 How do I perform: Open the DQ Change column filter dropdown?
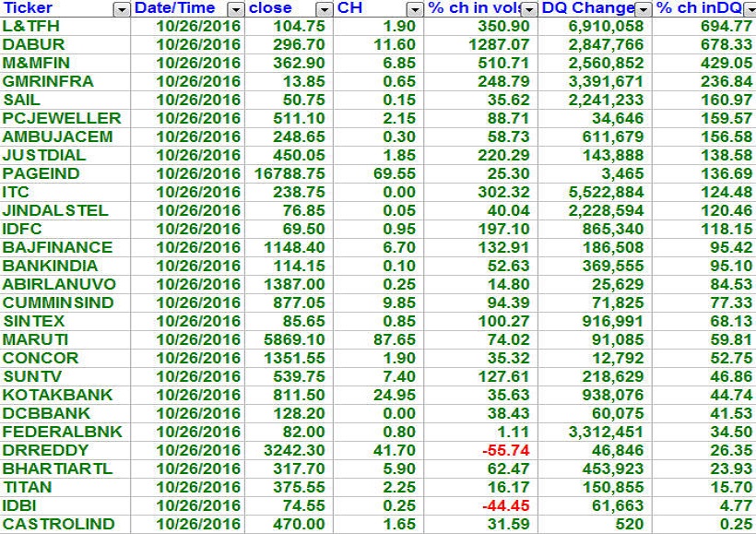pos(644,8)
